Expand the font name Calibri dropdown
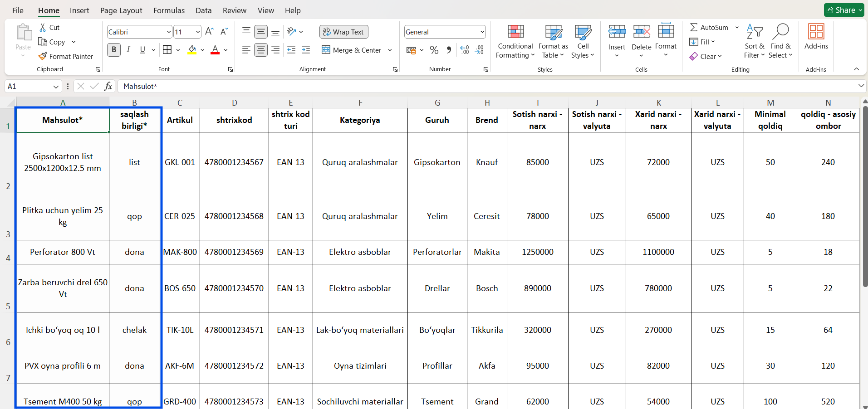Image resolution: width=868 pixels, height=409 pixels. [x=168, y=32]
